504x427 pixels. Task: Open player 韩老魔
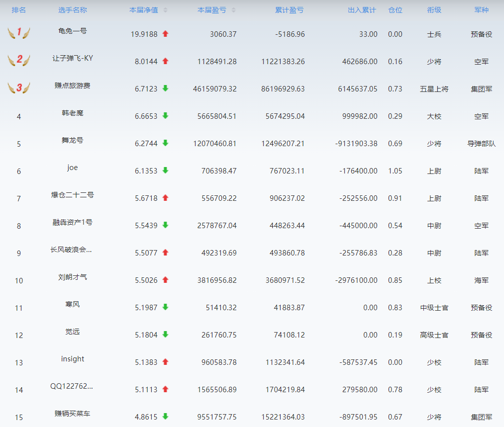pyautogui.click(x=73, y=113)
